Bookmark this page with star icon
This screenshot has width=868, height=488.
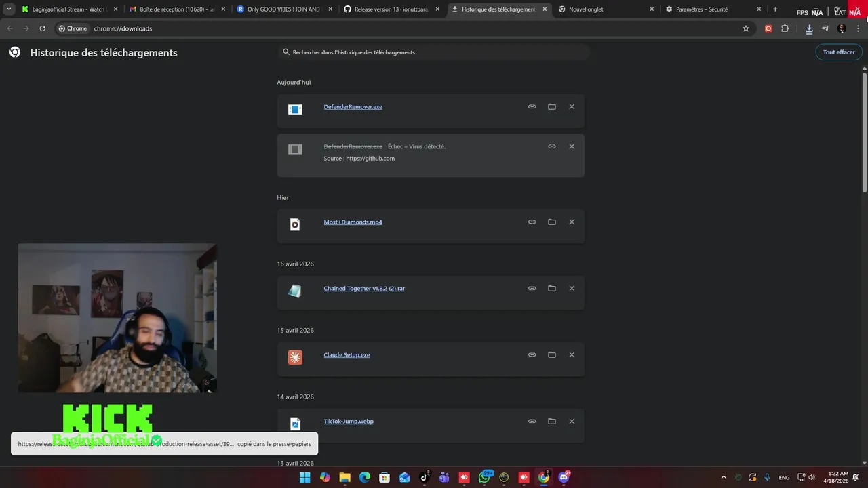pyautogui.click(x=746, y=28)
